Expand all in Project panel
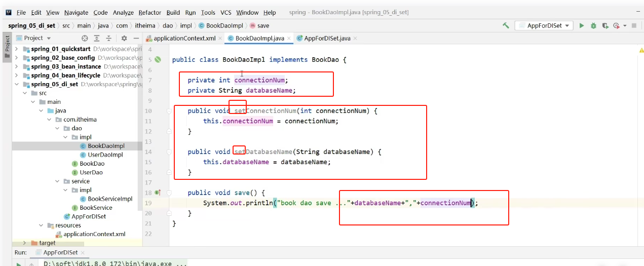644x266 pixels. (97, 38)
